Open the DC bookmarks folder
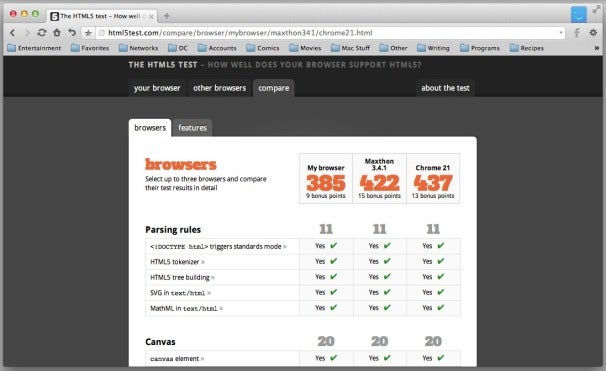606x371 pixels. [178, 48]
